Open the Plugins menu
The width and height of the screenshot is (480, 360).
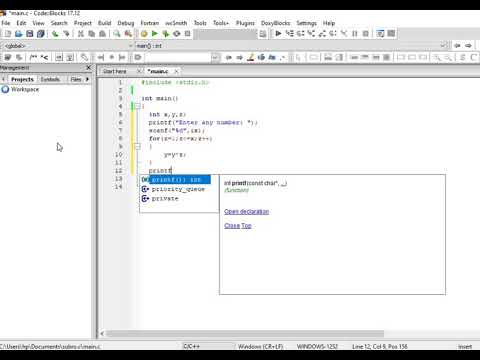coord(245,23)
